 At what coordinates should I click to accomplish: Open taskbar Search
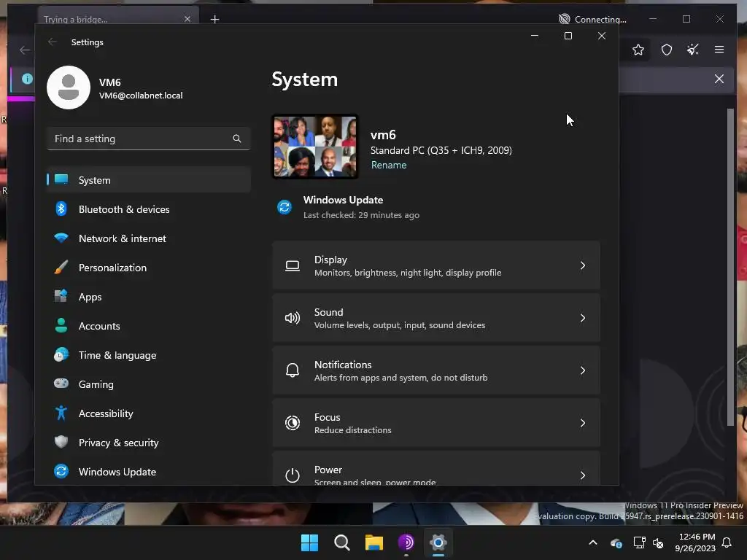[x=341, y=542]
